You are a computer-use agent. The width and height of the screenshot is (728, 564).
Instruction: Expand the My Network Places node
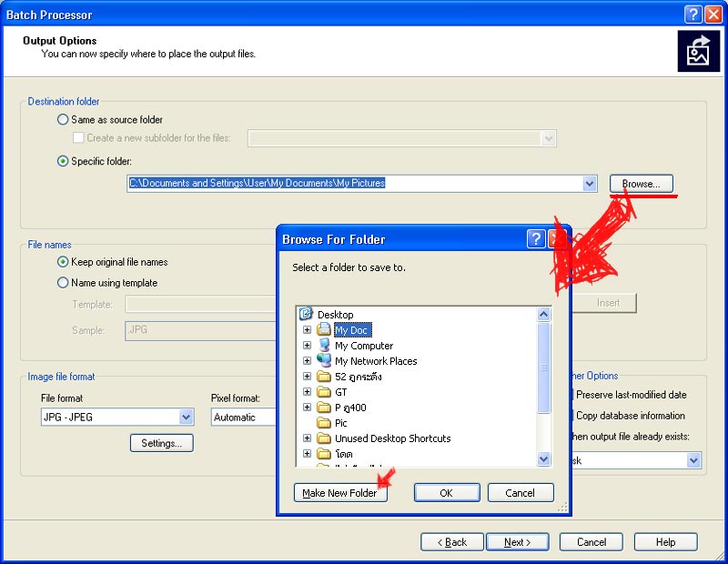tap(307, 360)
